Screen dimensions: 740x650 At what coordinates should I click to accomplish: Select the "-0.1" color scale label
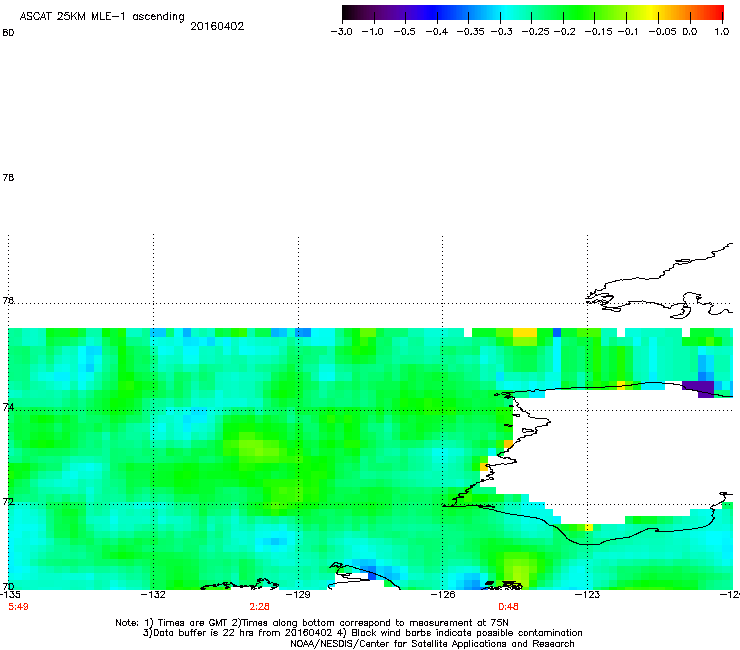628,32
